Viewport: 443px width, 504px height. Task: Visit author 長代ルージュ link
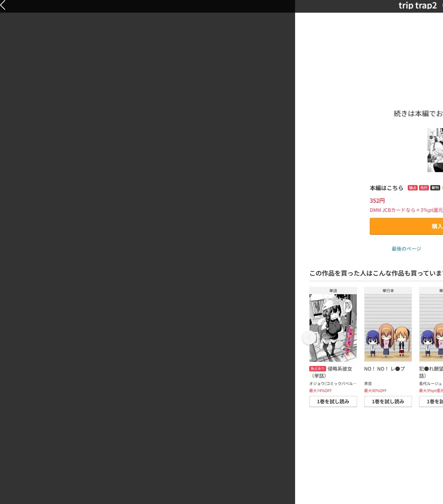[430, 384]
